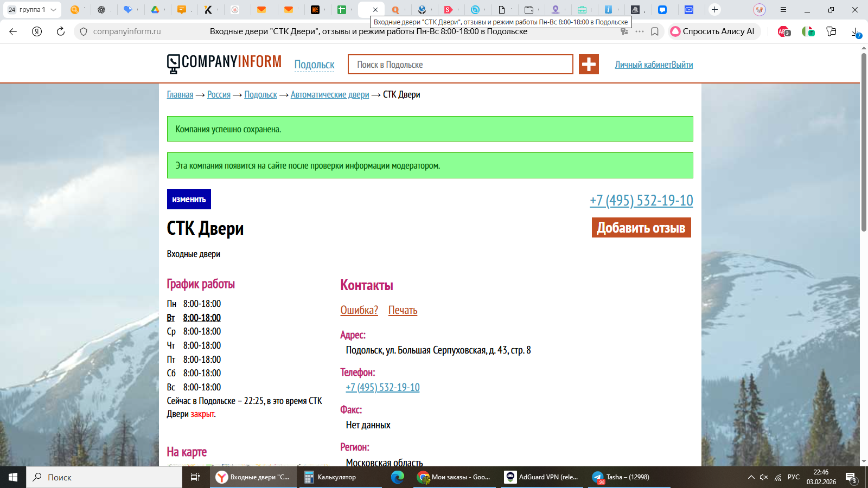Open AdGuard VPN from the taskbar
Screen dimensions: 868x488
click(542, 477)
